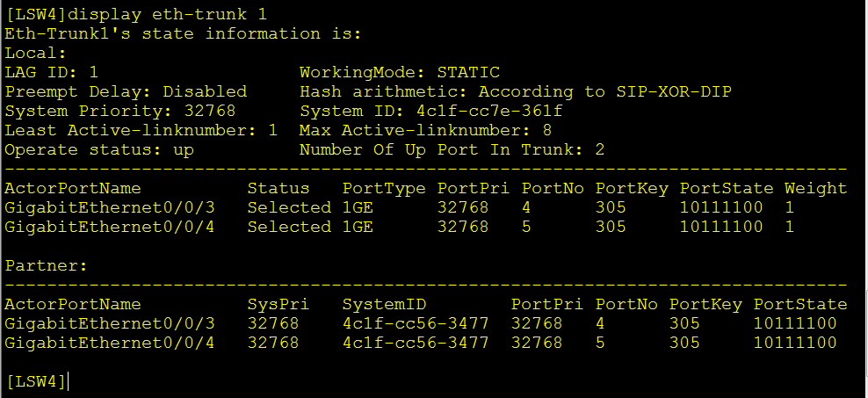The image size is (868, 398).
Task: Click the 'Preempt Delay: Disabled' text
Action: pyautogui.click(x=126, y=91)
